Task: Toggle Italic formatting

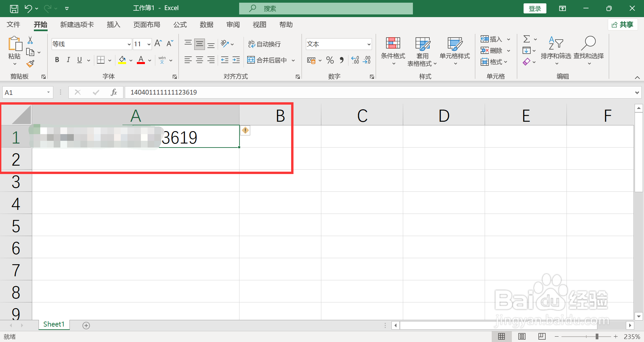Action: (x=68, y=60)
